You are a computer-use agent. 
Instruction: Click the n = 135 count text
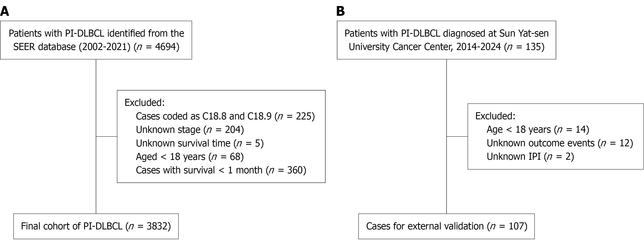(x=524, y=47)
